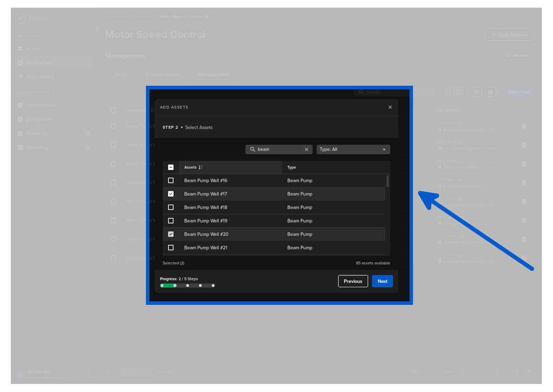Expand the items per page dropdown
The height and width of the screenshot is (392, 553).
[x=136, y=371]
